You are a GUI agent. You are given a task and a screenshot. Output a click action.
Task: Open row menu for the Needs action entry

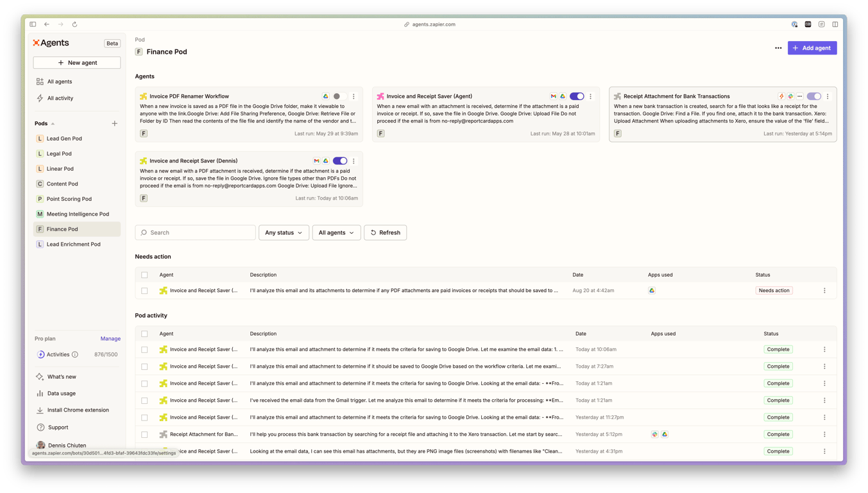825,291
